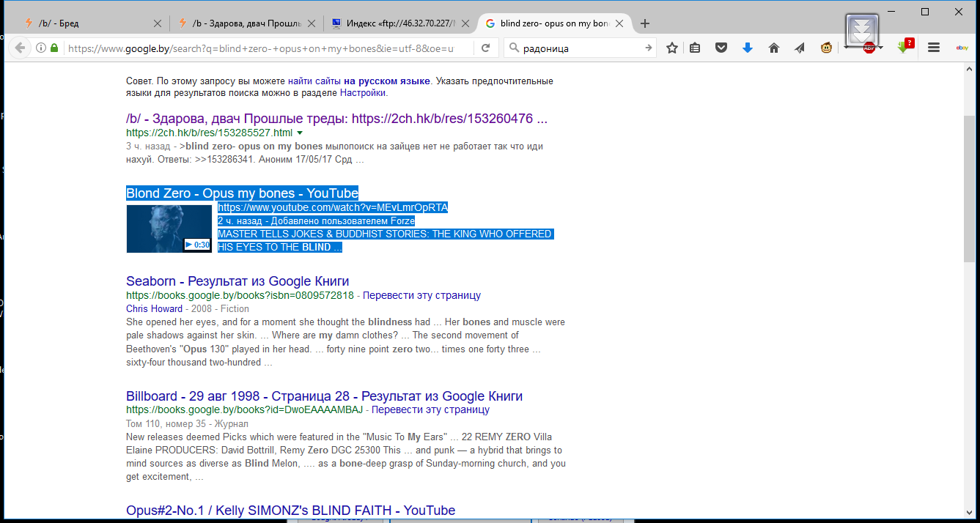Image resolution: width=980 pixels, height=523 pixels.
Task: Submit search with the arrow in search box
Action: (x=649, y=48)
